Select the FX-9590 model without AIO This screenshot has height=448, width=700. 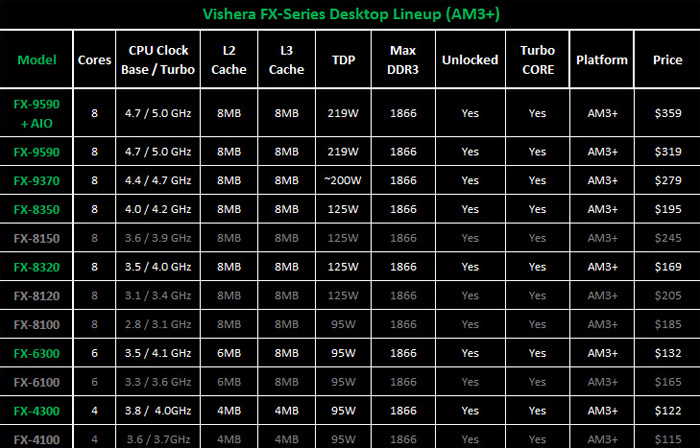tap(37, 152)
